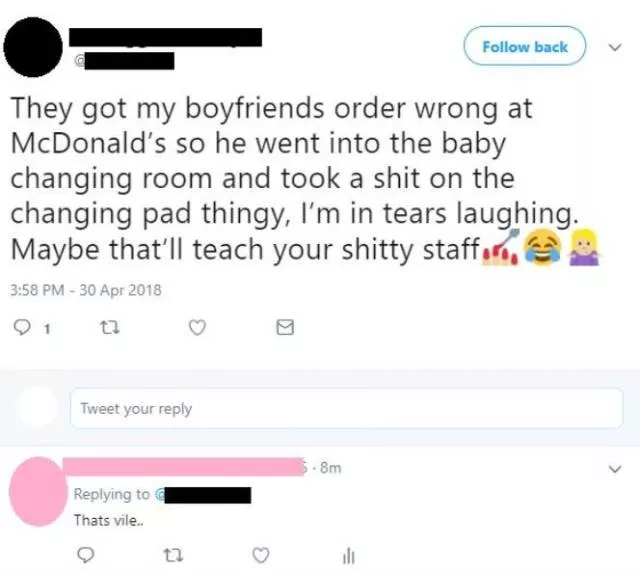Open the pink avatar of the replier
640x573 pixels.
38,491
